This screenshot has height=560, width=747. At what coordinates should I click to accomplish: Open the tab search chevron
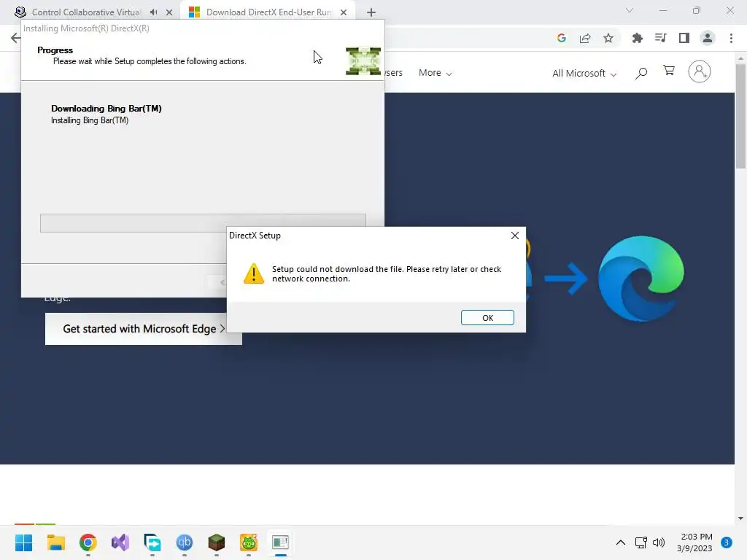coord(630,10)
